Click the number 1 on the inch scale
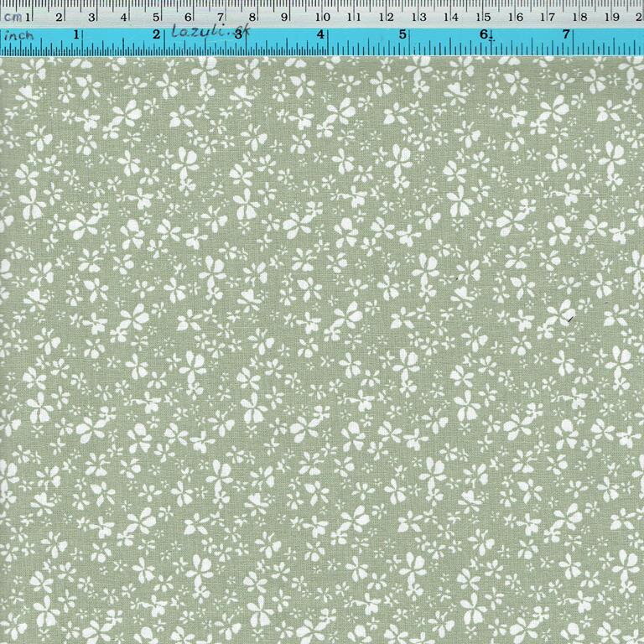The image size is (644, 644). tap(76, 34)
